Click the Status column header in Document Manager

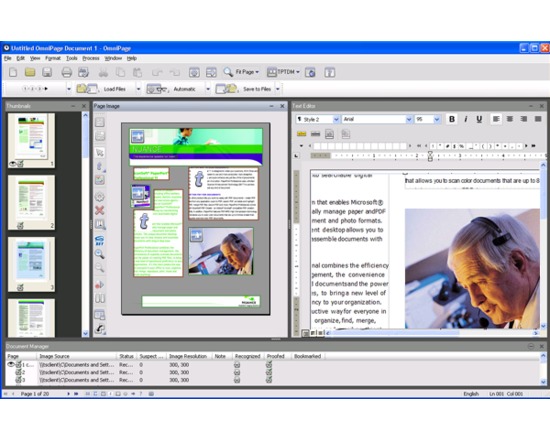click(x=126, y=356)
